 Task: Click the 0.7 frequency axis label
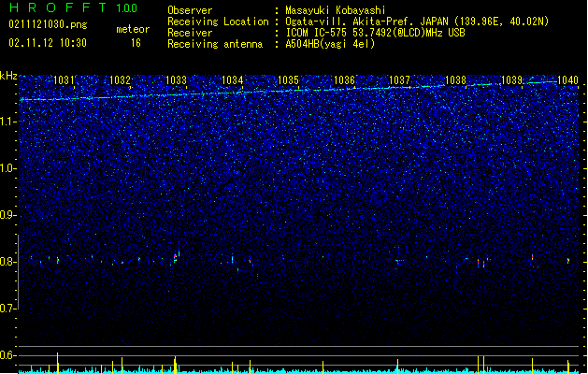(7, 309)
